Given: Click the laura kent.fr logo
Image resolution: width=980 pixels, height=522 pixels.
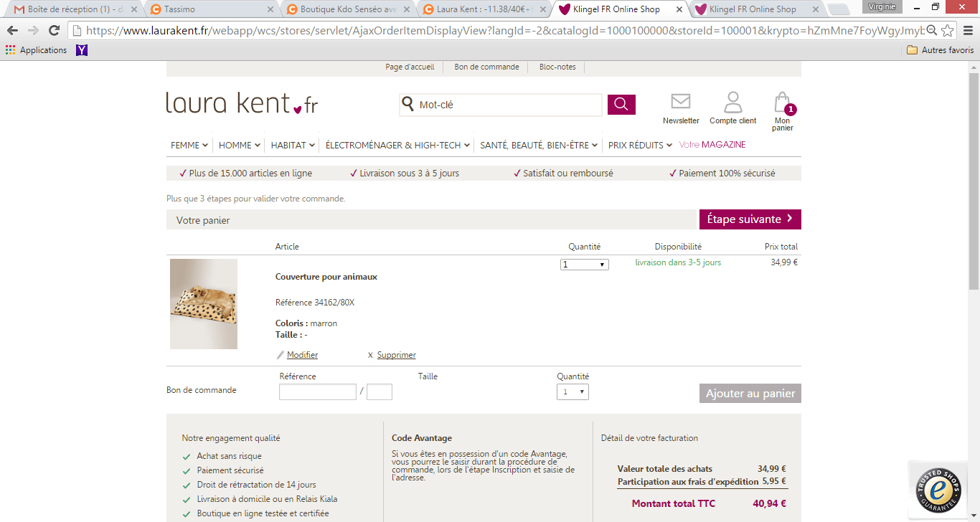Looking at the screenshot, I should tap(242, 103).
